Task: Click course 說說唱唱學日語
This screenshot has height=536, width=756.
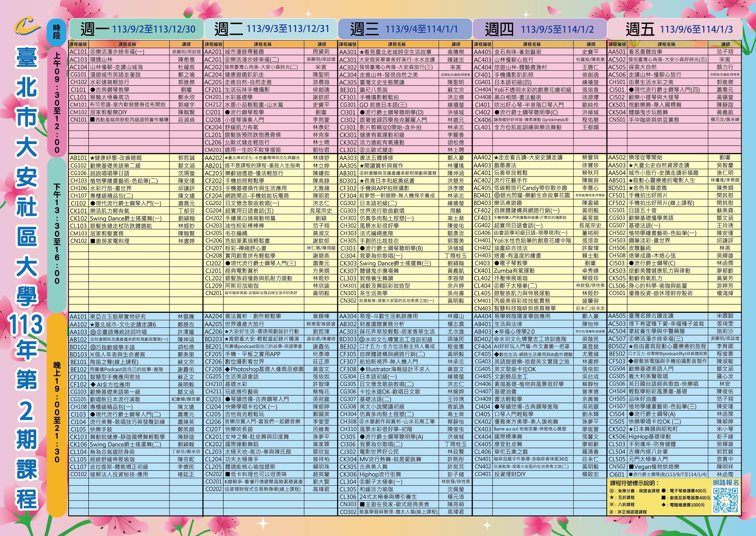Action: (x=110, y=173)
